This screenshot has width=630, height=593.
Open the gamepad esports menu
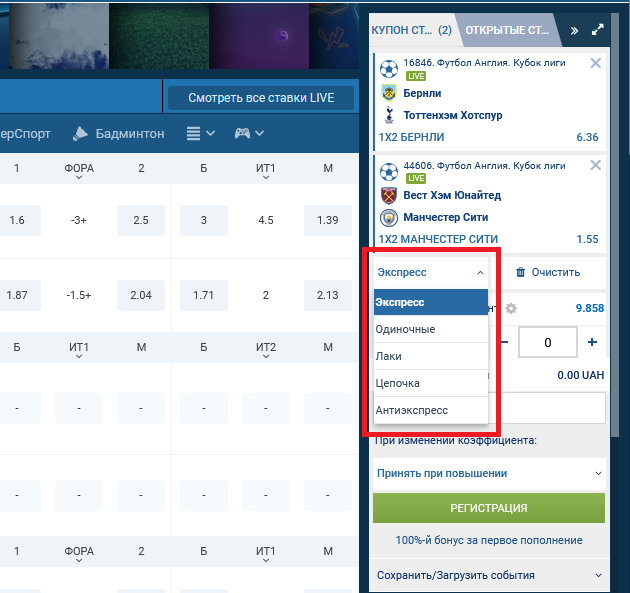[x=249, y=133]
